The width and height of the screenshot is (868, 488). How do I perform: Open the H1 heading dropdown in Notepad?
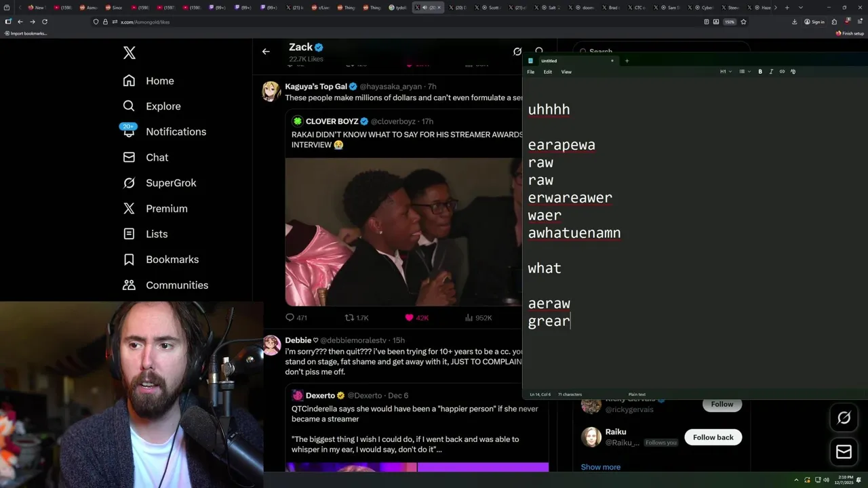[726, 72]
